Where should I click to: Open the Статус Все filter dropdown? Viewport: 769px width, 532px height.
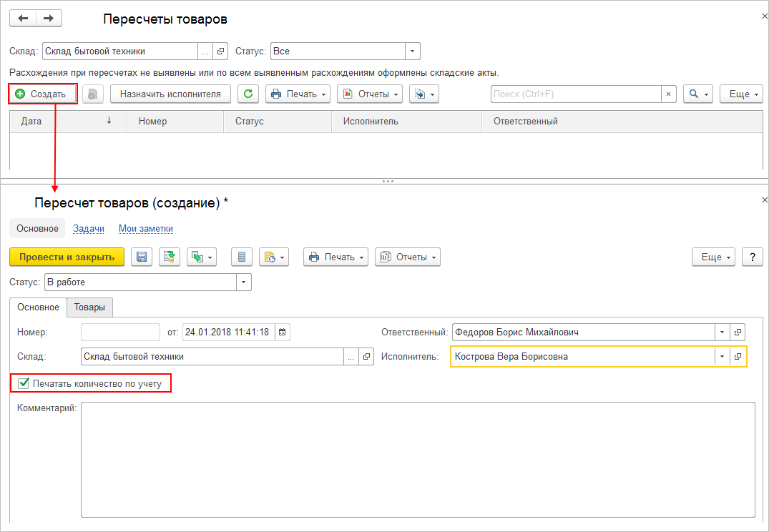(413, 51)
